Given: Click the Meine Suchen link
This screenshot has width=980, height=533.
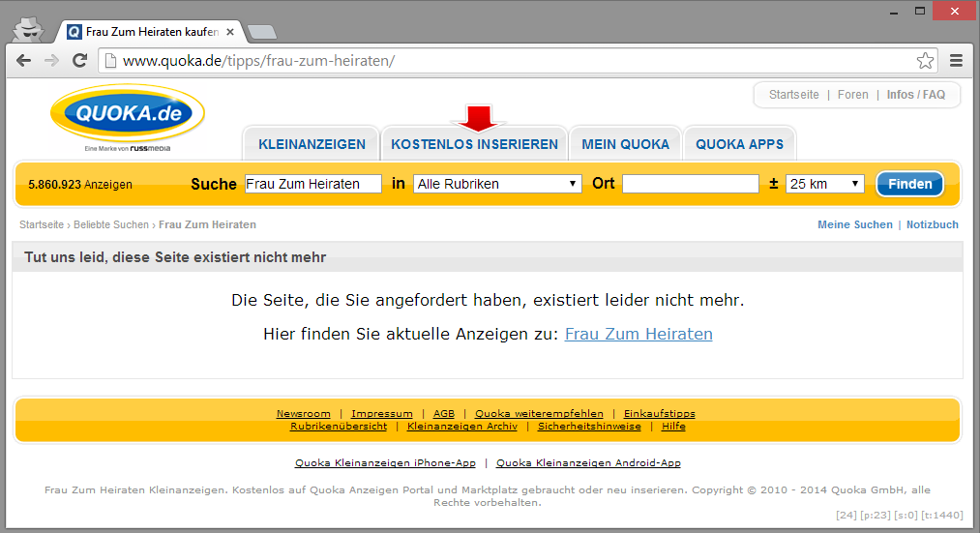Looking at the screenshot, I should tap(854, 224).
